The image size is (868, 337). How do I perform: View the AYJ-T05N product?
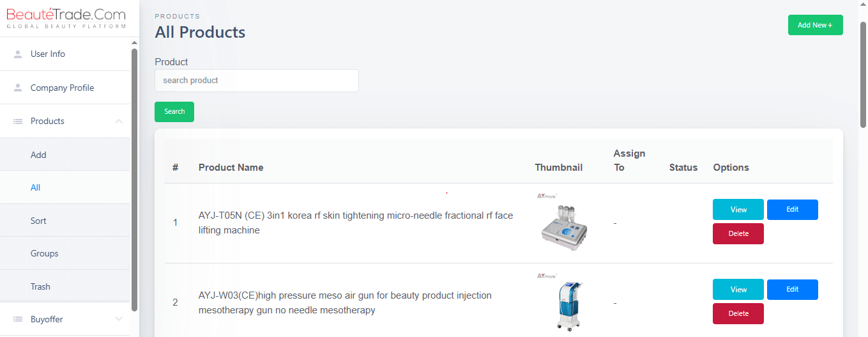(738, 210)
